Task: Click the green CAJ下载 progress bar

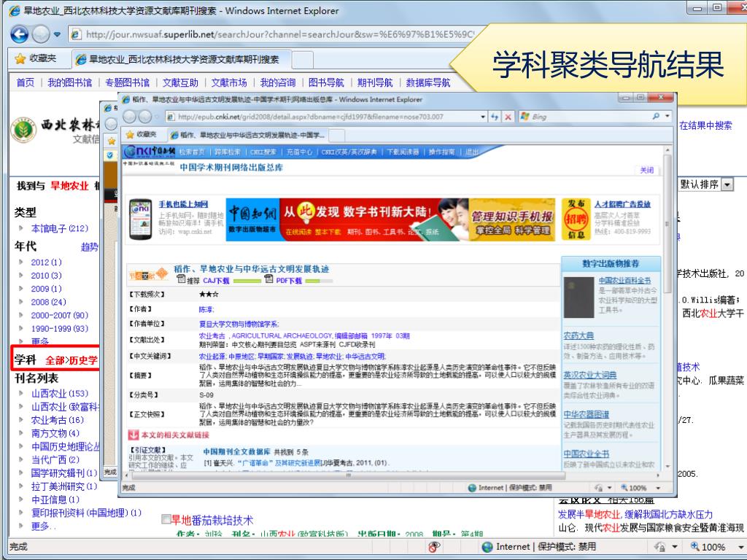Action: coord(247,281)
